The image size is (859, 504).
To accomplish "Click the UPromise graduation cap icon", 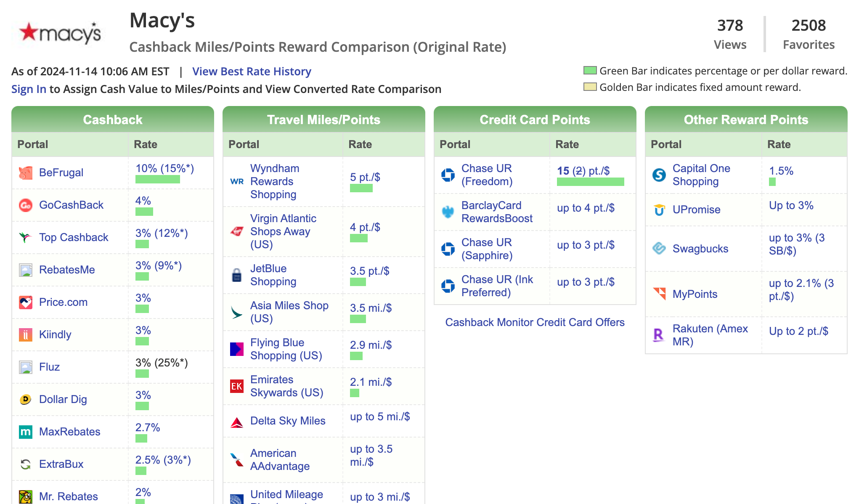I will coord(659,210).
